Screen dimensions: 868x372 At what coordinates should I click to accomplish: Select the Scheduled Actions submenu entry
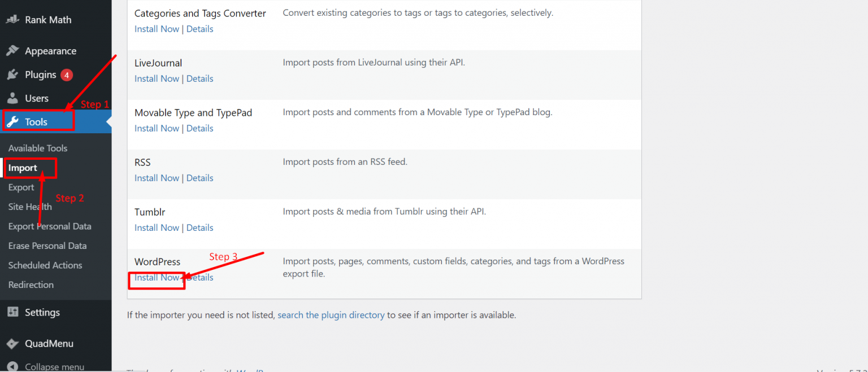point(45,265)
